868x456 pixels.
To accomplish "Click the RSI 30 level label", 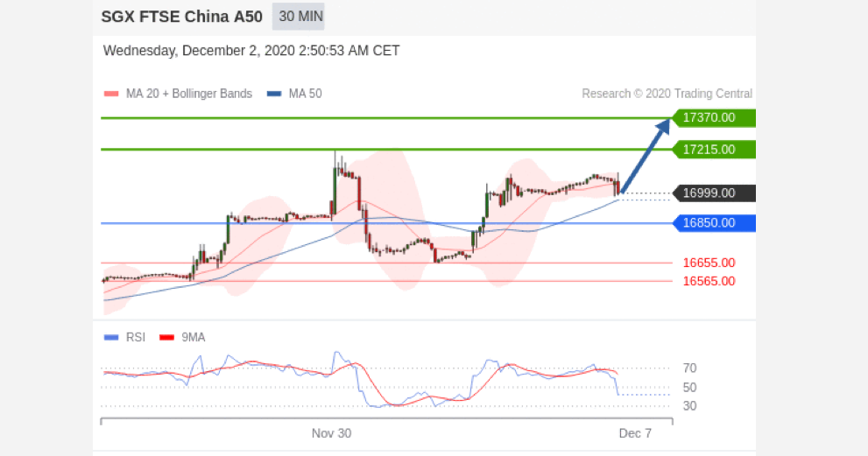I will tap(689, 406).
